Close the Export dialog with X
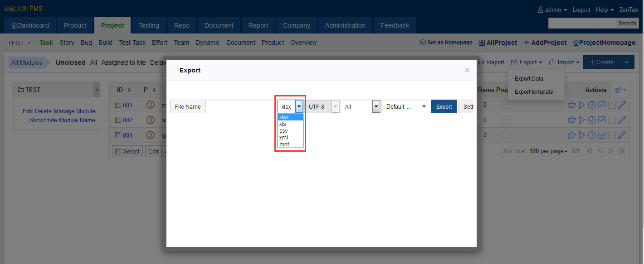The height and width of the screenshot is (264, 644). 467,70
